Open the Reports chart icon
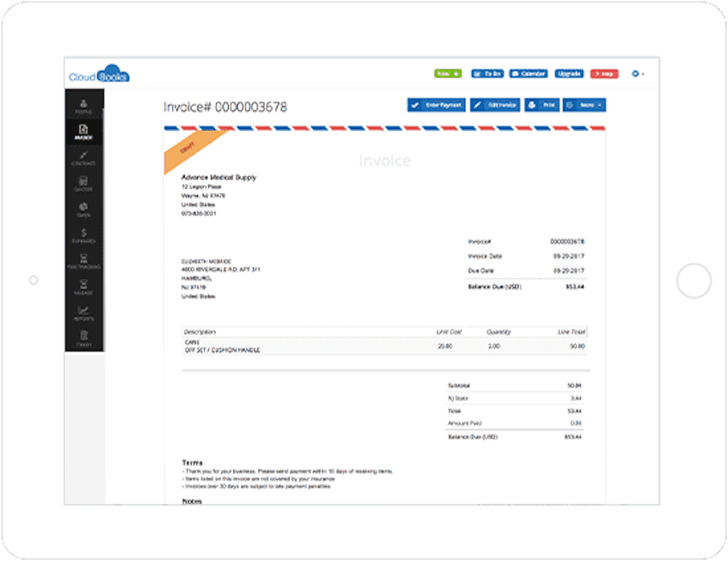This screenshot has width=728, height=561. pyautogui.click(x=84, y=313)
